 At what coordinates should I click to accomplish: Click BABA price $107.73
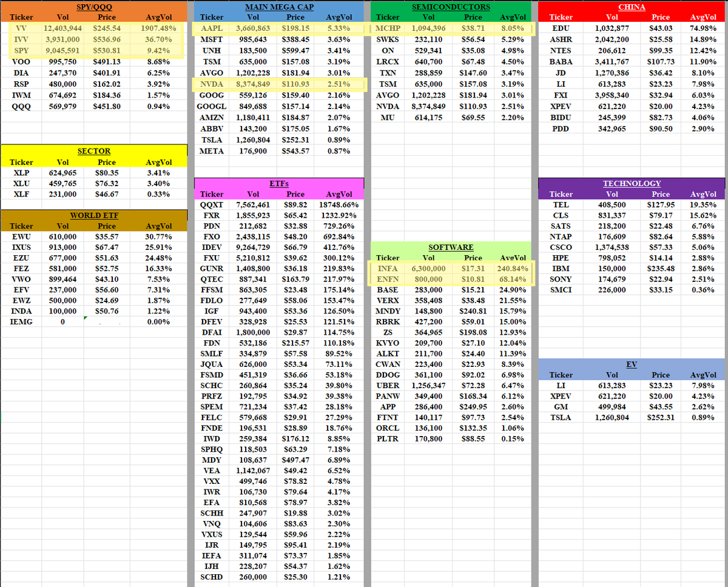coord(661,61)
